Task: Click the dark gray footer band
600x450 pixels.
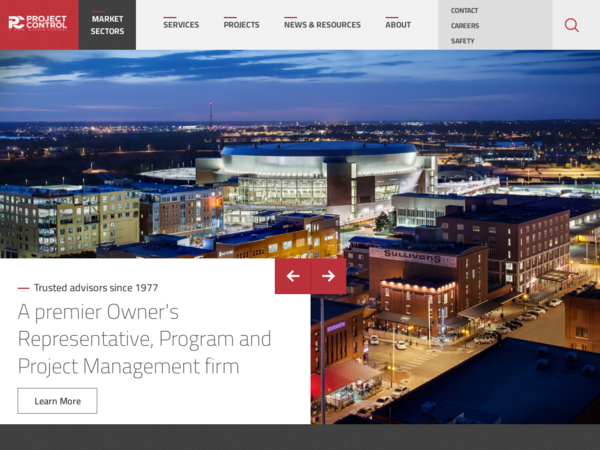Action: pos(300,437)
